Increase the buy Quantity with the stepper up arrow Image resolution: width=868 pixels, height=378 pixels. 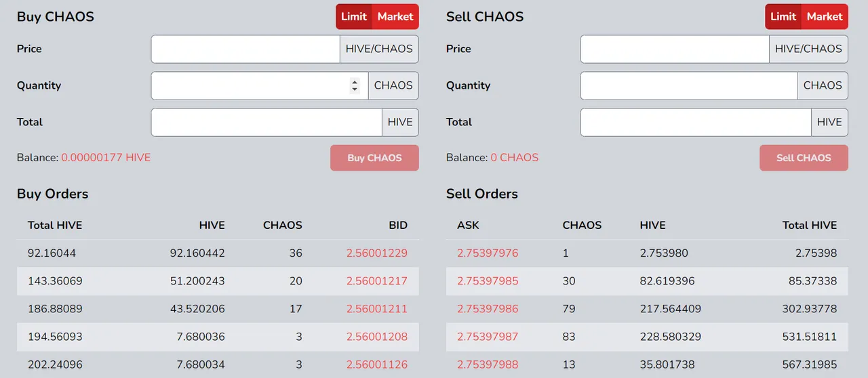click(355, 82)
